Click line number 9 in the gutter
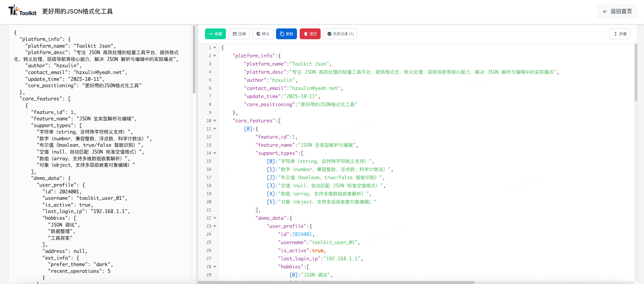Image resolution: width=644 pixels, height=284 pixels. click(210, 113)
